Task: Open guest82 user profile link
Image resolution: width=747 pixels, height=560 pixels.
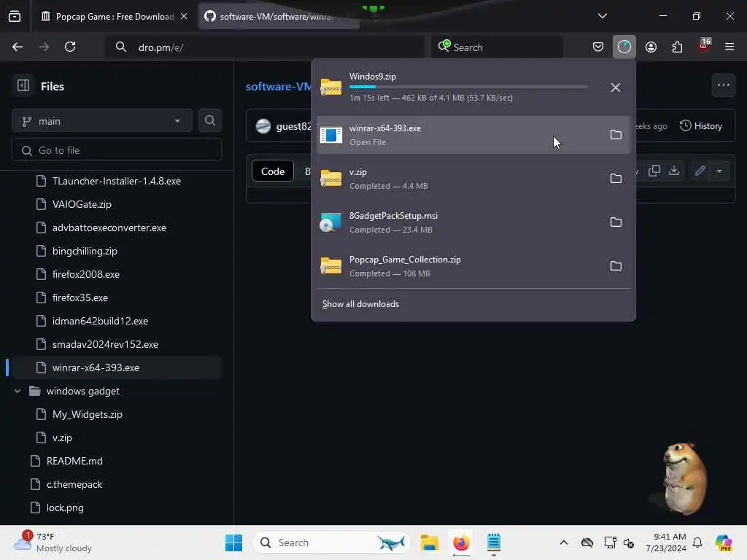Action: click(293, 126)
